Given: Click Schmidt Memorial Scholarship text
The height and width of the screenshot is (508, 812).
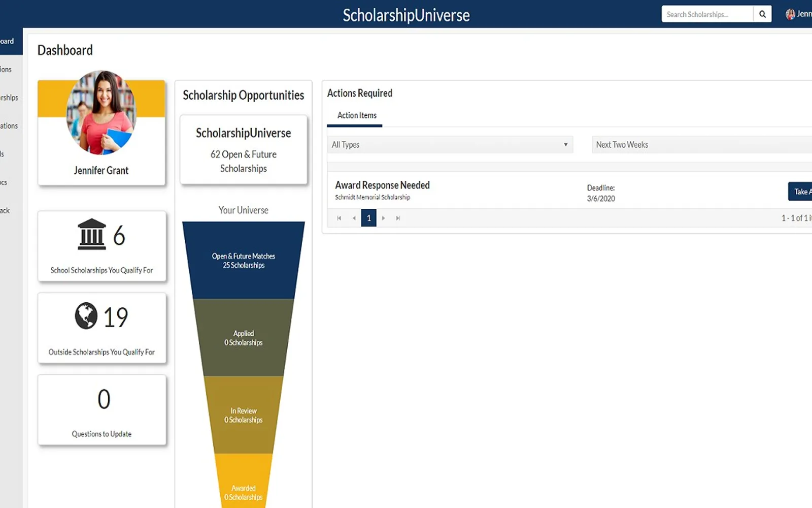Looking at the screenshot, I should pyautogui.click(x=373, y=197).
